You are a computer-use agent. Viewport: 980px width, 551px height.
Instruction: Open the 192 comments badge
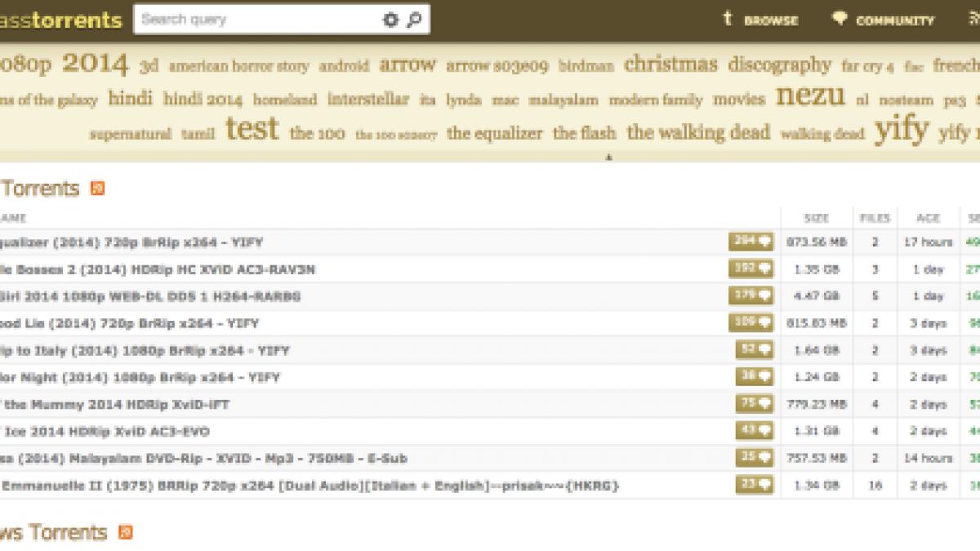(x=751, y=269)
